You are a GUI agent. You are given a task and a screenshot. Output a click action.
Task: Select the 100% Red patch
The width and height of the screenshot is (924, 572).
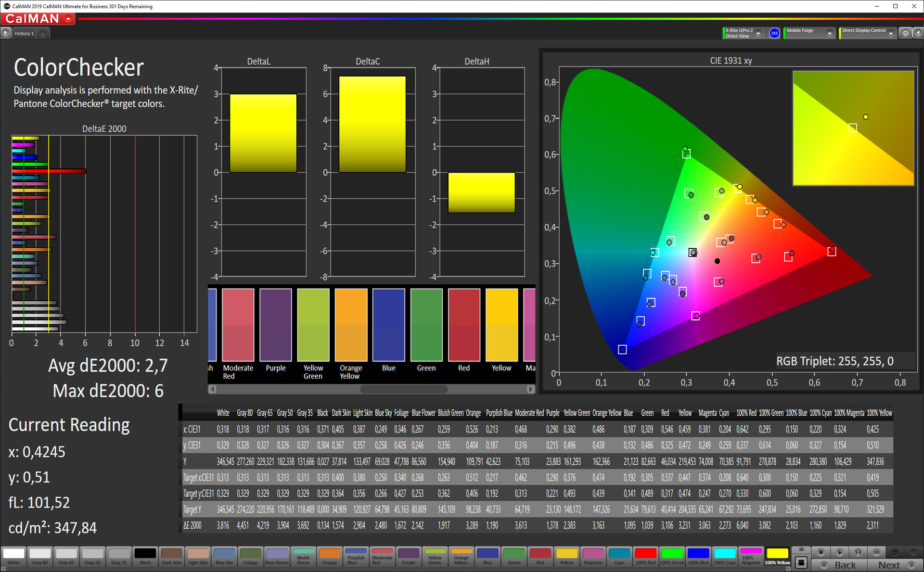645,556
